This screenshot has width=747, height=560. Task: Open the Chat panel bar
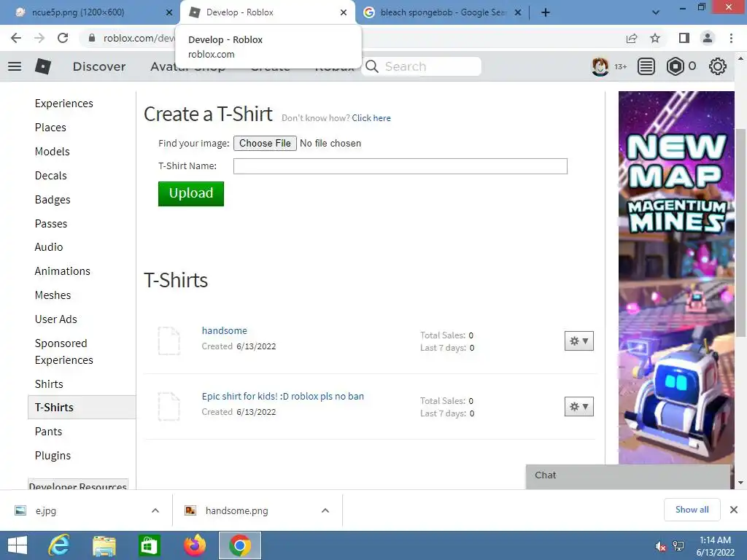point(628,475)
